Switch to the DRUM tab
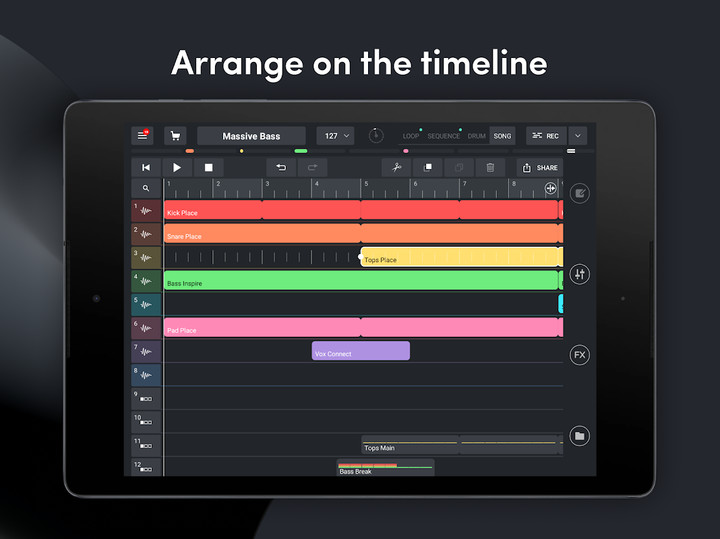 (477, 136)
